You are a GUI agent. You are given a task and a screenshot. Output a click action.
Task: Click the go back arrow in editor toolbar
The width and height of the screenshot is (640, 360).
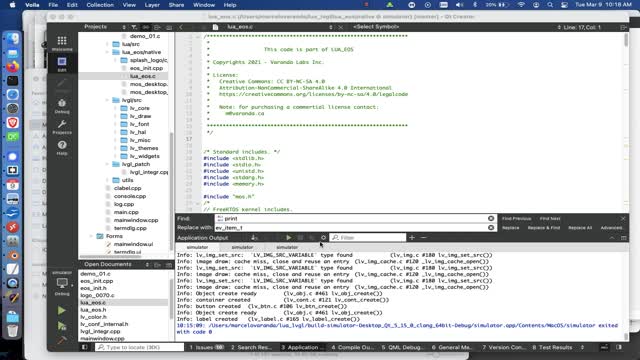coord(181,27)
